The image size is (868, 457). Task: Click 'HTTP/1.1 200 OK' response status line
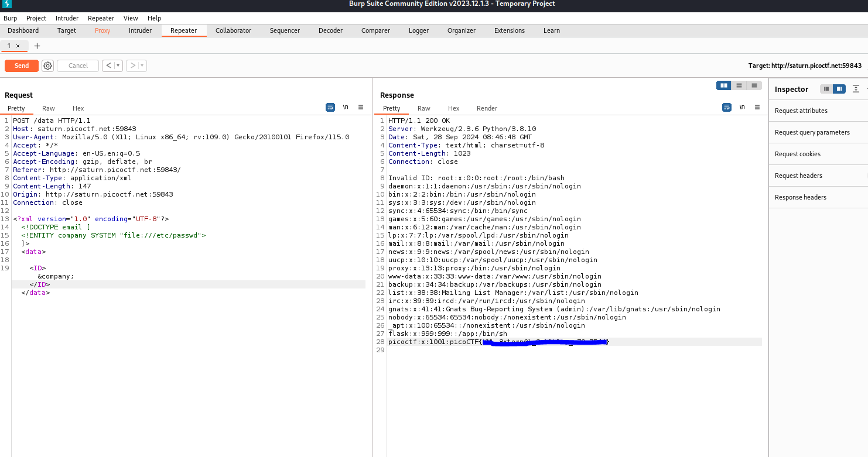[x=419, y=121]
